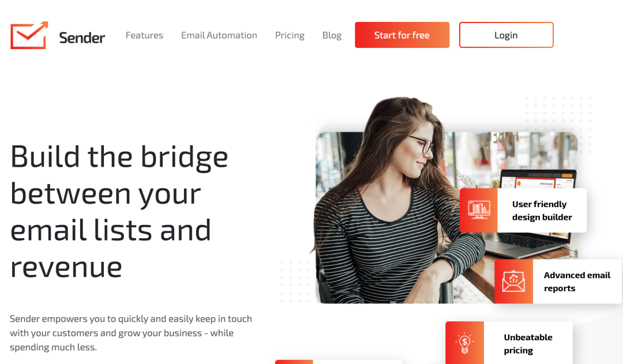
Task: Select the User friendly design builder card
Action: pos(523,210)
